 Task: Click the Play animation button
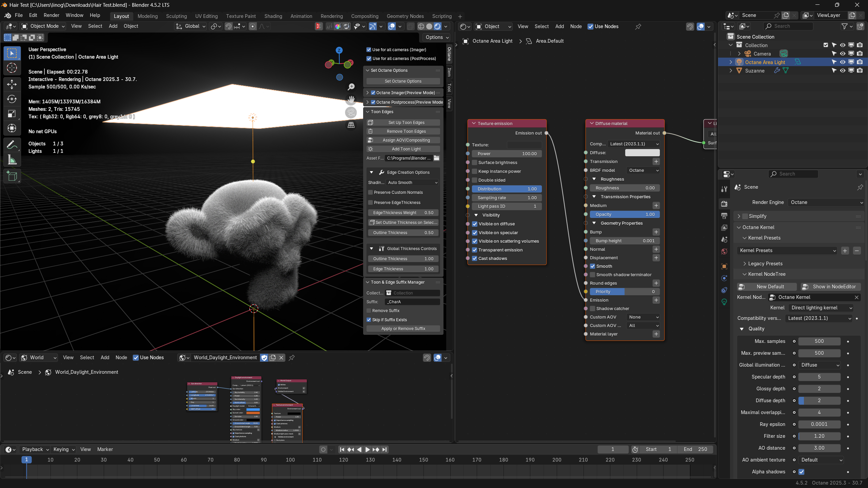367,449
